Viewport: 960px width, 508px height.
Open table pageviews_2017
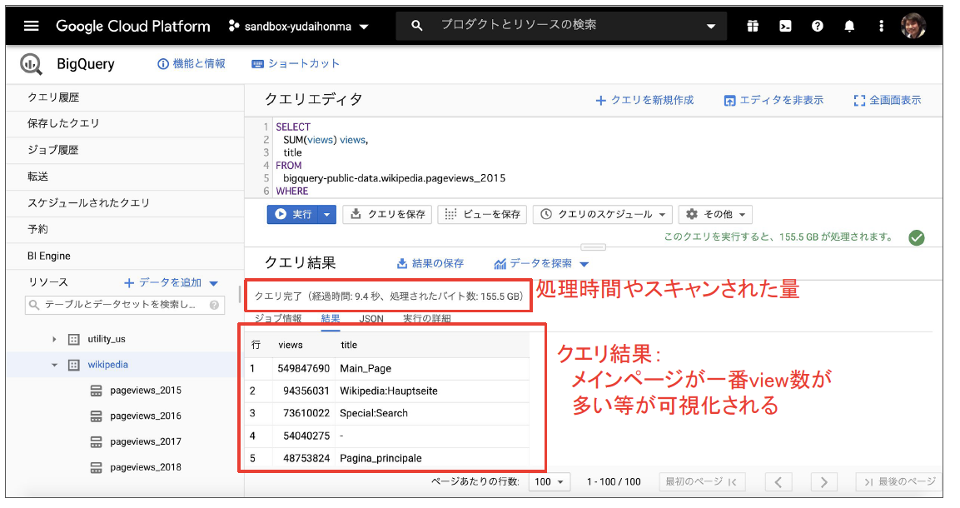coord(146,442)
